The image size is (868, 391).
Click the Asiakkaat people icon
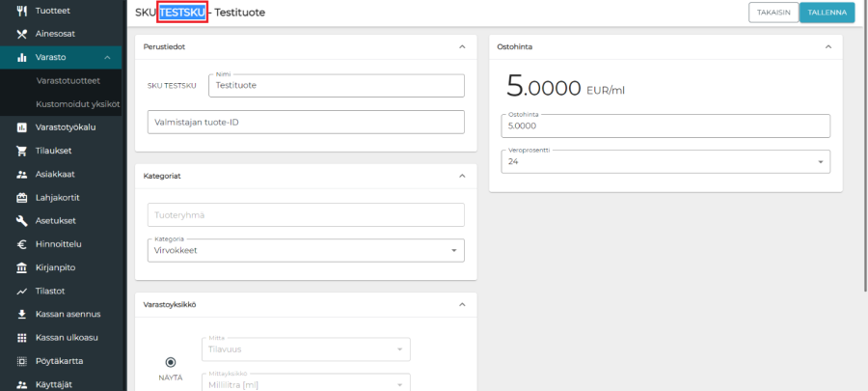coord(21,175)
